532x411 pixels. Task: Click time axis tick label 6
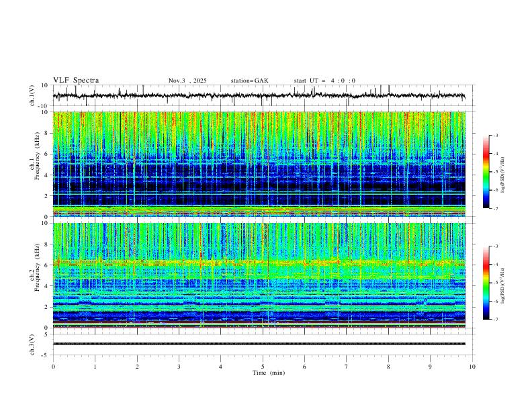click(x=305, y=367)
